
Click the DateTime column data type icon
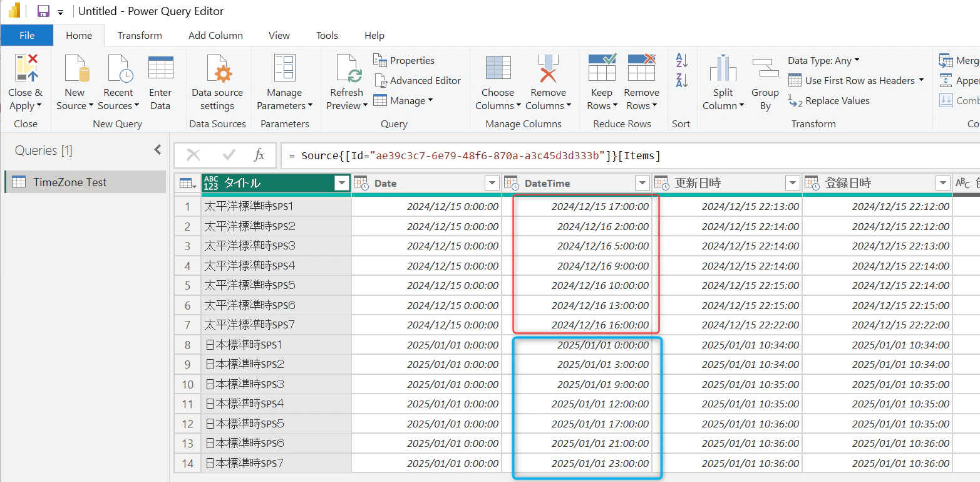(x=512, y=183)
